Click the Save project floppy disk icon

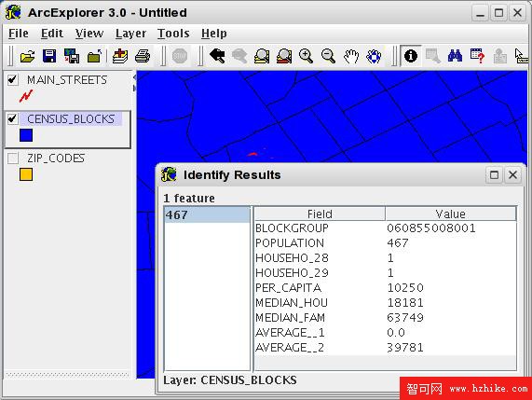pos(49,56)
